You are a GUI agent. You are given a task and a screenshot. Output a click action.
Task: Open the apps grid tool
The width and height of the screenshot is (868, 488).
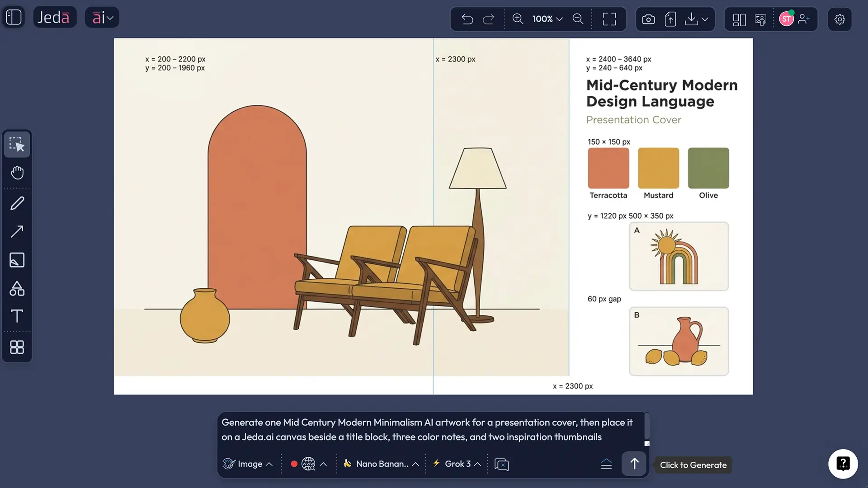coord(17,347)
